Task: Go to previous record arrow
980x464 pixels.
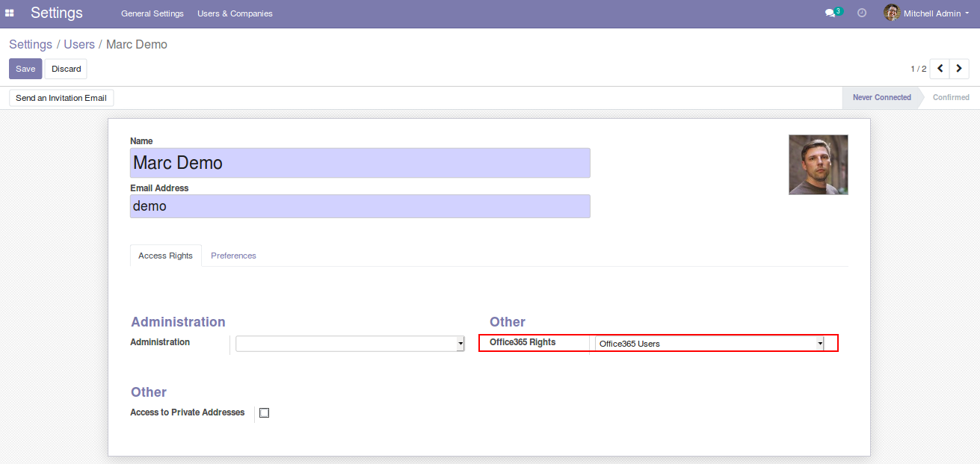Action: (940, 69)
